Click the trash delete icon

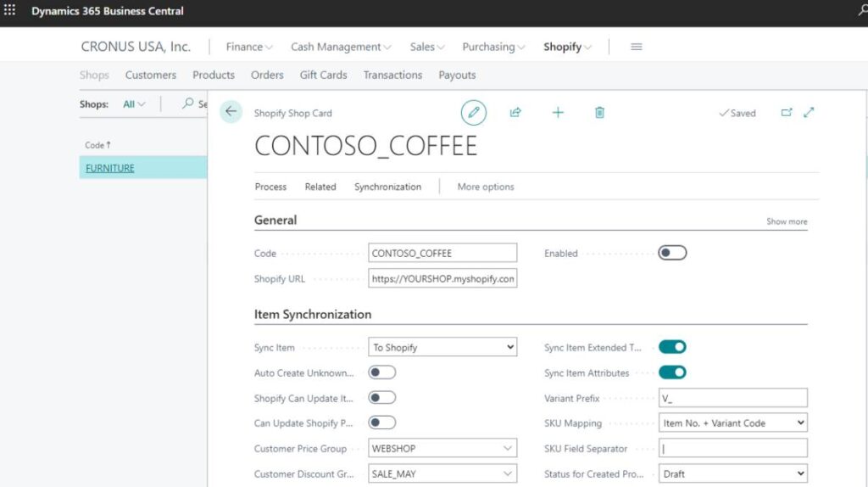(x=599, y=112)
